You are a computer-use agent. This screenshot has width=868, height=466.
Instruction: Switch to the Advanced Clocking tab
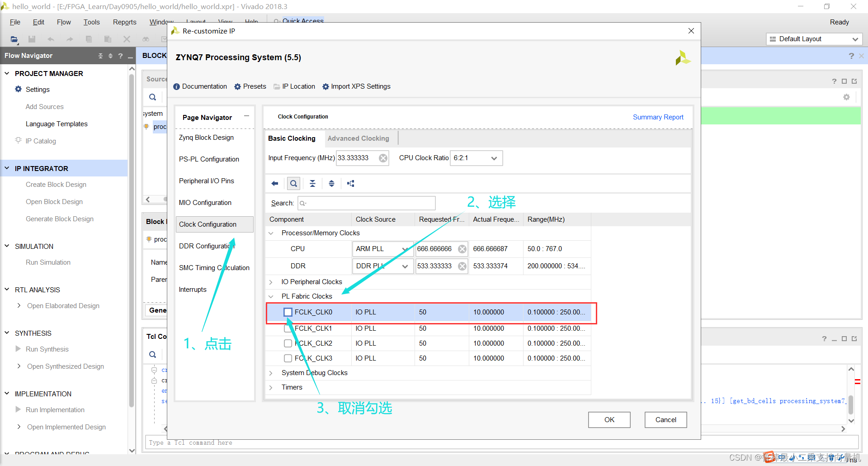pyautogui.click(x=358, y=138)
